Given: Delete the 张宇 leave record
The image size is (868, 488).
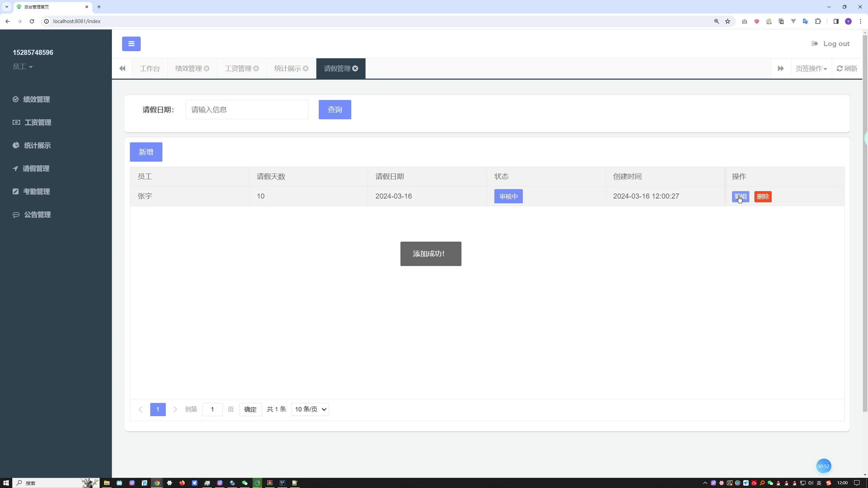Looking at the screenshot, I should click(x=763, y=197).
